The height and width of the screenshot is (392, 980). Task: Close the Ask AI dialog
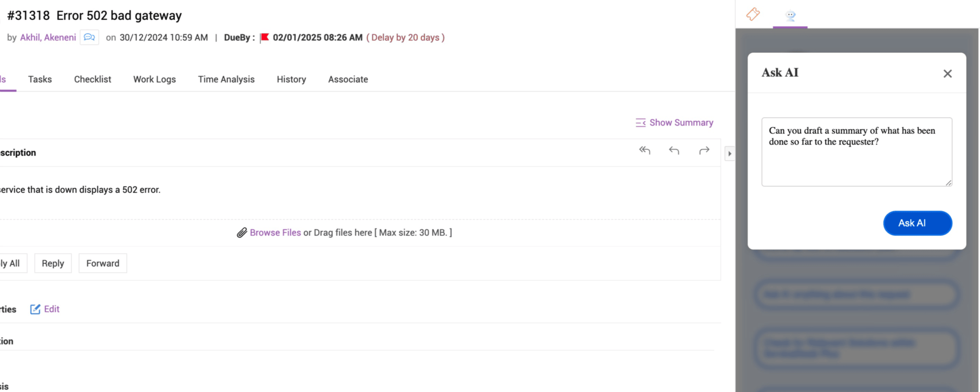[x=947, y=73]
